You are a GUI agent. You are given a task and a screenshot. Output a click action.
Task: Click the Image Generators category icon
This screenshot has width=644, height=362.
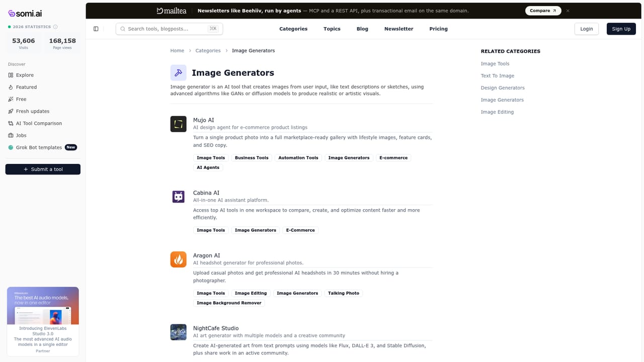(x=178, y=73)
